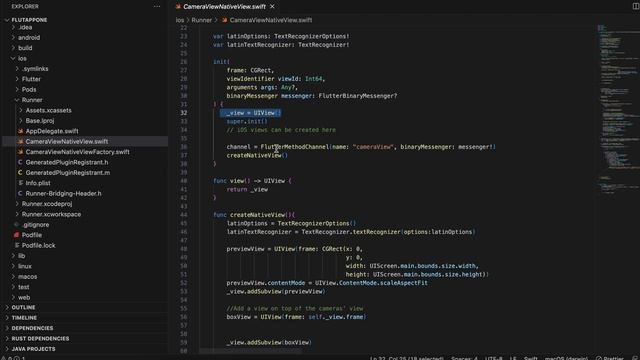640x360 pixels.
Task: Open the Podfile
Action: click(x=31, y=235)
